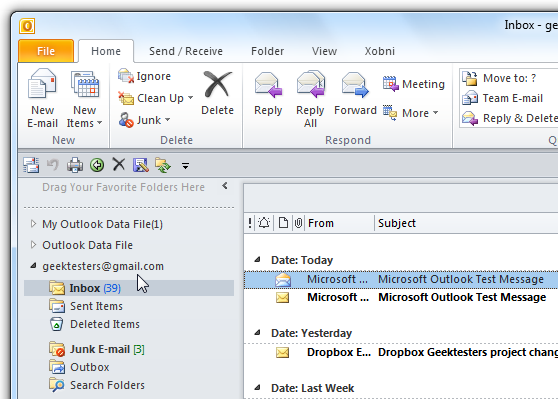
Task: Reply with a Meeting request
Action: 414,84
